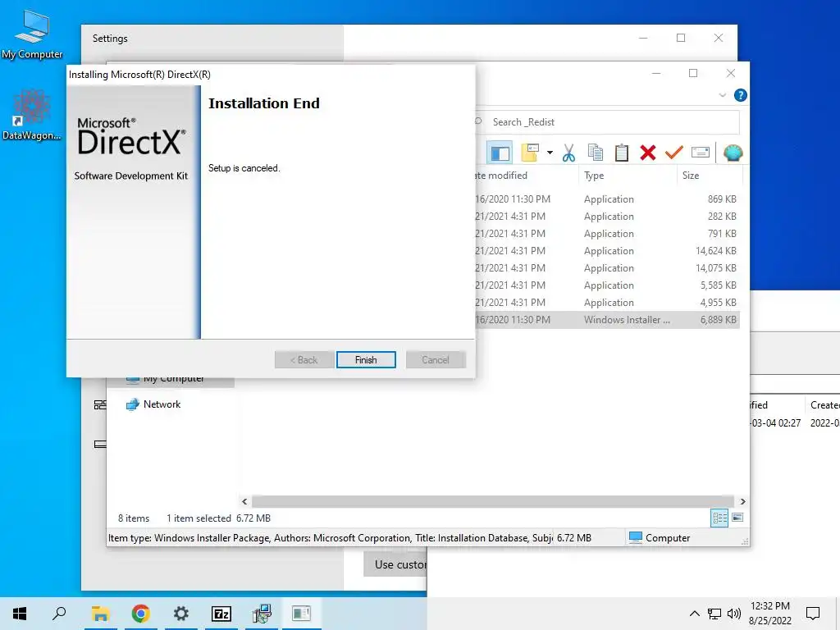Click the red X Delete icon
The height and width of the screenshot is (630, 840).
pos(648,153)
